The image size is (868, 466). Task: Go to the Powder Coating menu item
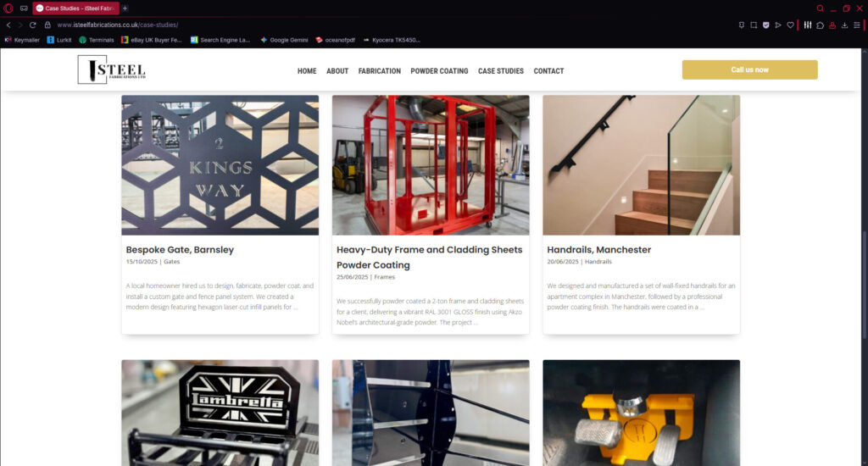439,71
